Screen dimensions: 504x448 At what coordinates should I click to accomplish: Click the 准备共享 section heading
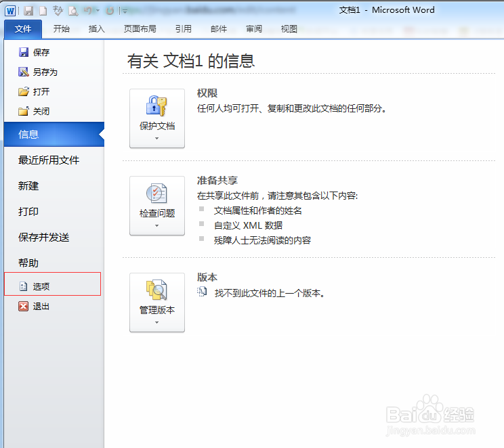click(x=217, y=181)
